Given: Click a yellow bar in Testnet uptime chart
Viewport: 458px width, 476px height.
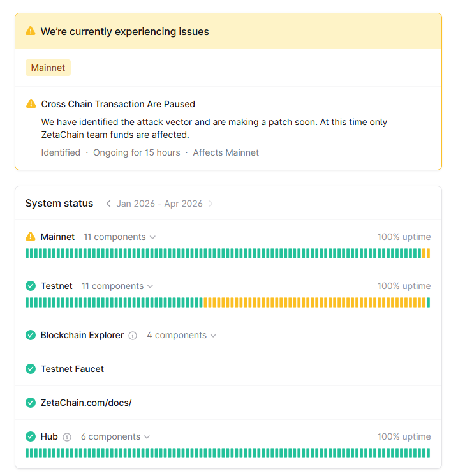Looking at the screenshot, I should coord(313,302).
